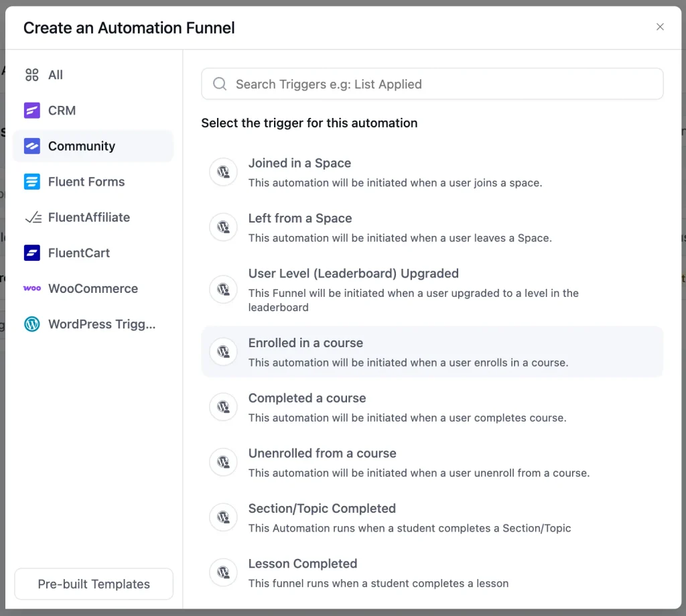Image resolution: width=686 pixels, height=616 pixels.
Task: Click the icon beside Joined in a Space
Action: [224, 172]
